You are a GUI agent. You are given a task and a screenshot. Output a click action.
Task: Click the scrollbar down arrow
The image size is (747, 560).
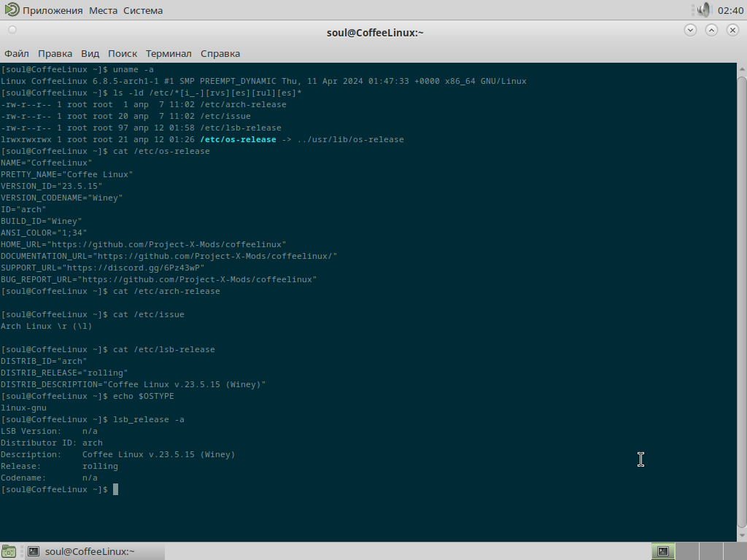pyautogui.click(x=742, y=534)
